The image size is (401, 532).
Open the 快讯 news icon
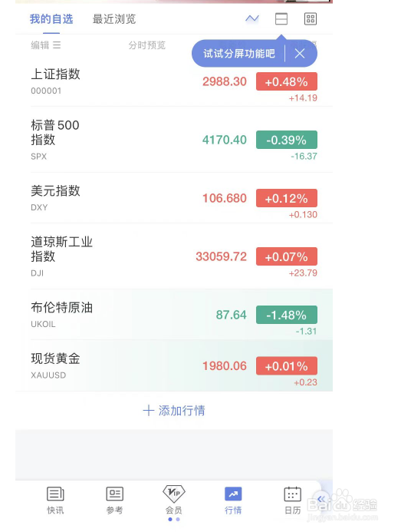click(55, 500)
